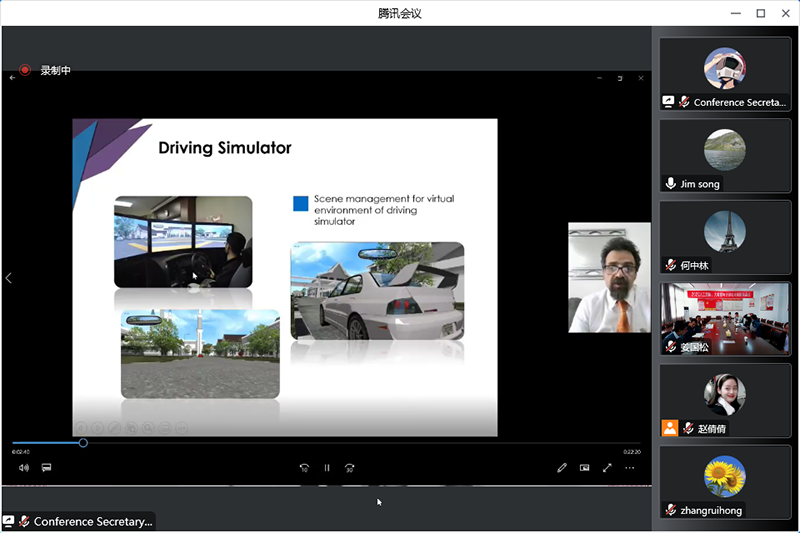Click the Eiffel Tower avatar of 何中林
Image resolution: width=800 pixels, height=533 pixels.
(725, 232)
